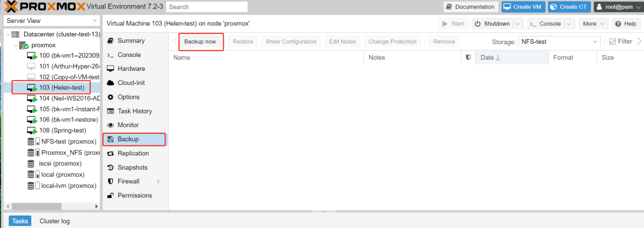Click the NFS-test storage icon
Screen dimensions: 644x228
pyautogui.click(x=33, y=141)
